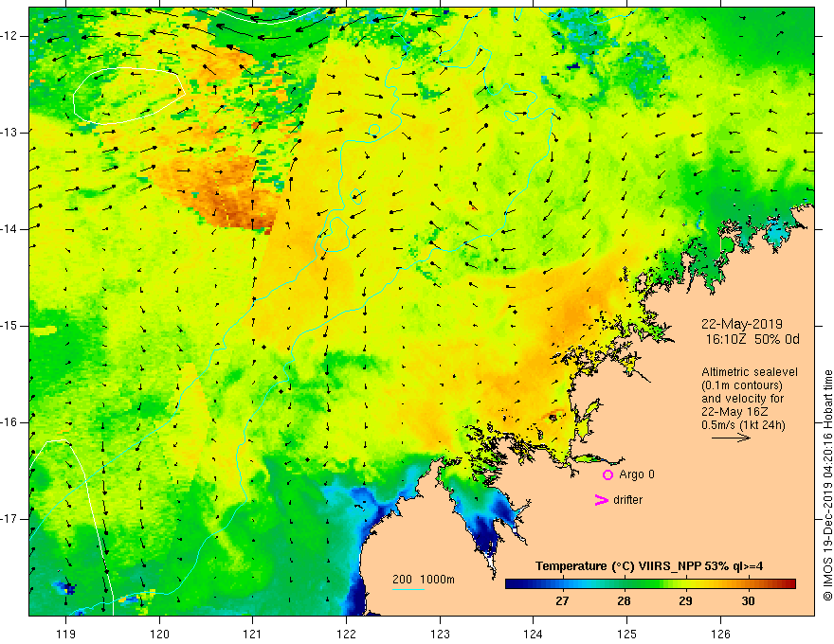Click the 0.5m/s velocity scale arrow

(x=731, y=438)
